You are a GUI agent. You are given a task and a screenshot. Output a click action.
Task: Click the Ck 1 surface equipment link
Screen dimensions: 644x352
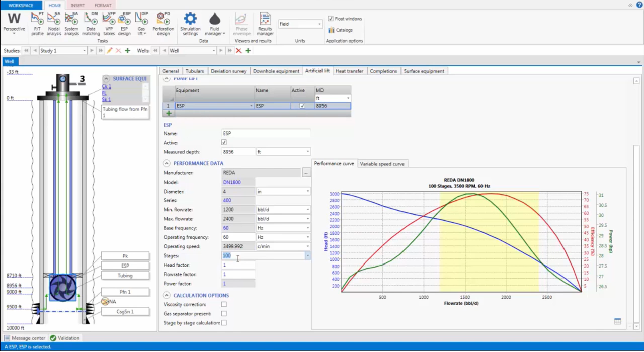107,87
